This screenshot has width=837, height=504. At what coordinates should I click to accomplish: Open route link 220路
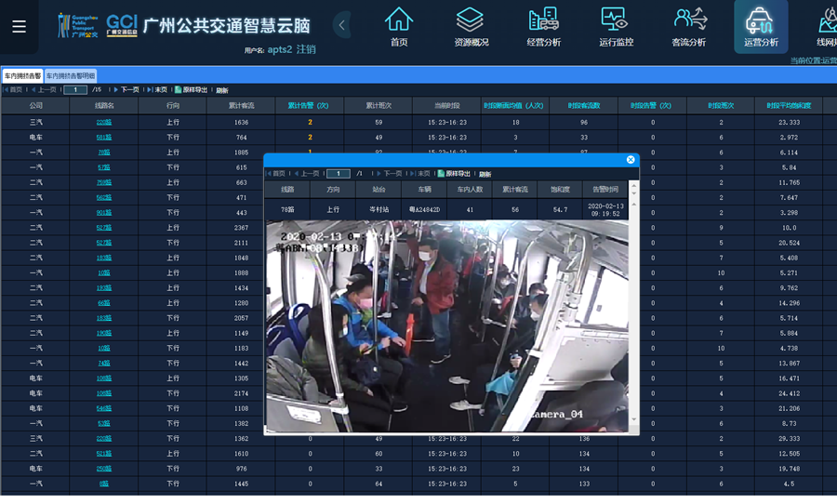click(104, 123)
